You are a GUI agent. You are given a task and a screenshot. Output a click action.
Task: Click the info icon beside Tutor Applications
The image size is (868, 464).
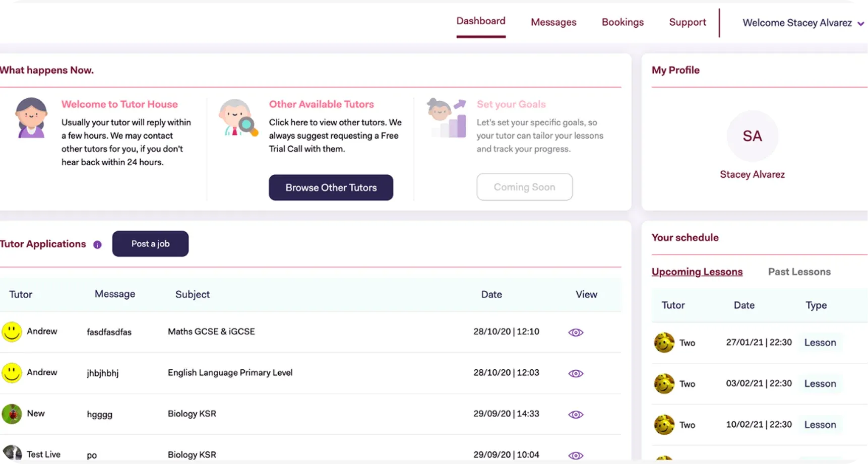click(x=97, y=244)
